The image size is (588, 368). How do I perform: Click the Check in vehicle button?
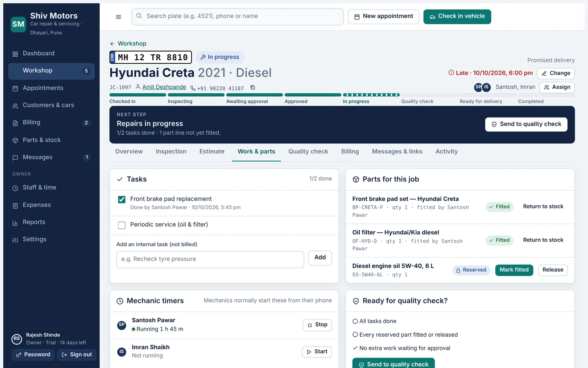(x=457, y=17)
